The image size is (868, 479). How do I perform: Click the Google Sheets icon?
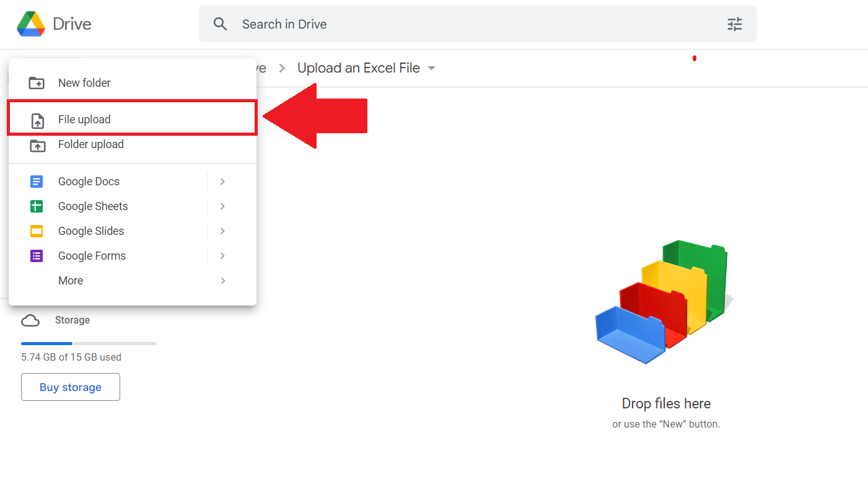(x=37, y=206)
